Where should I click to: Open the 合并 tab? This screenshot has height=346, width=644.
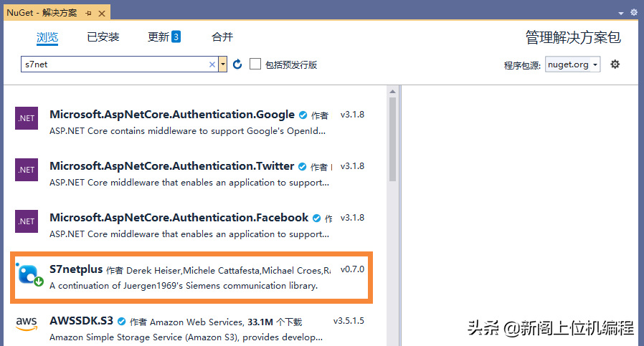(222, 37)
